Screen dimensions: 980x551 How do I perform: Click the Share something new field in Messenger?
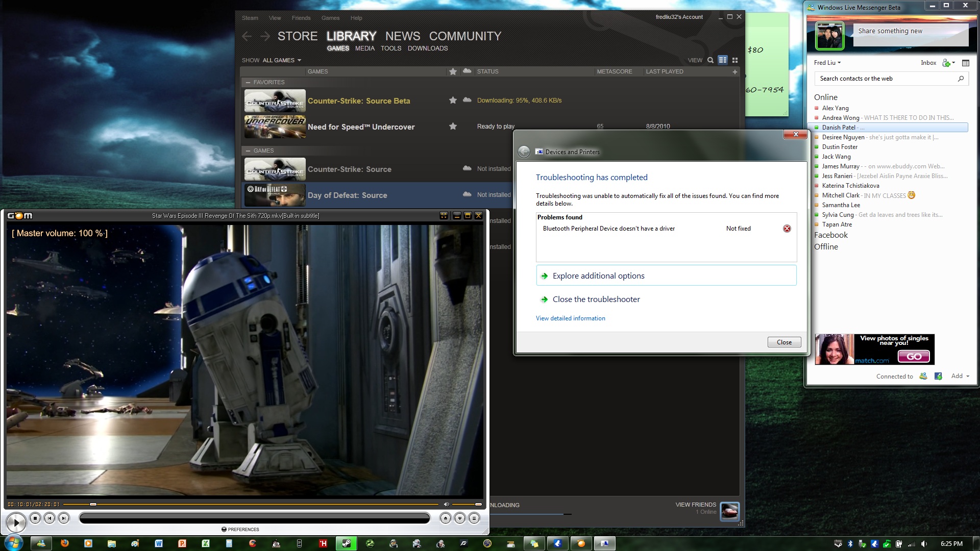(911, 34)
